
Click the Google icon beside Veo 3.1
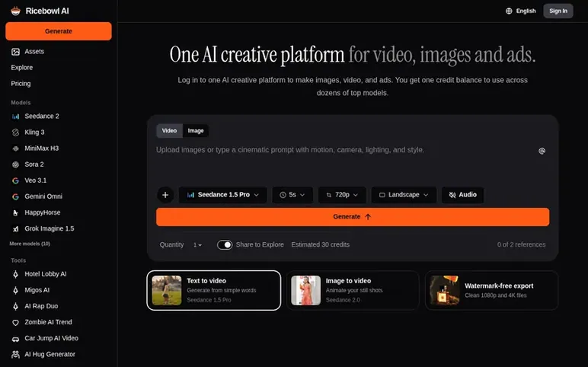pyautogui.click(x=15, y=180)
